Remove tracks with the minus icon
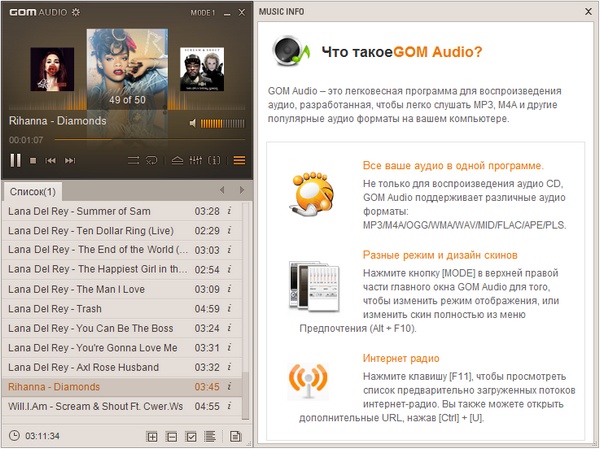600x449 pixels. 171,436
